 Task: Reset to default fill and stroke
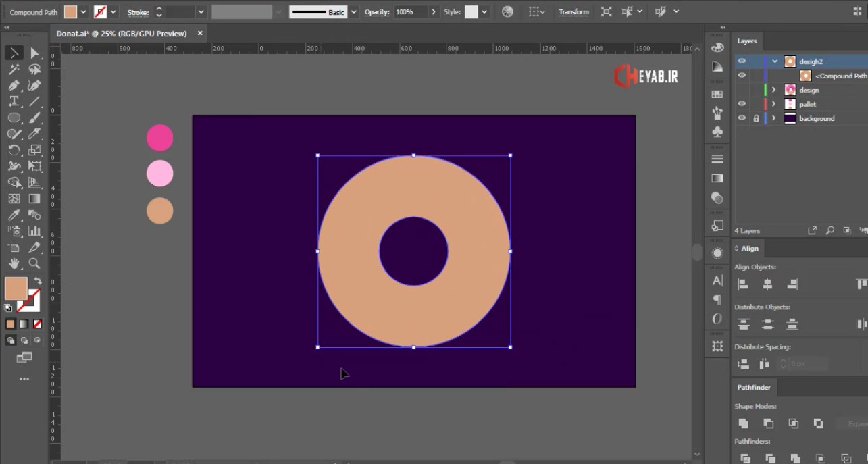8,308
